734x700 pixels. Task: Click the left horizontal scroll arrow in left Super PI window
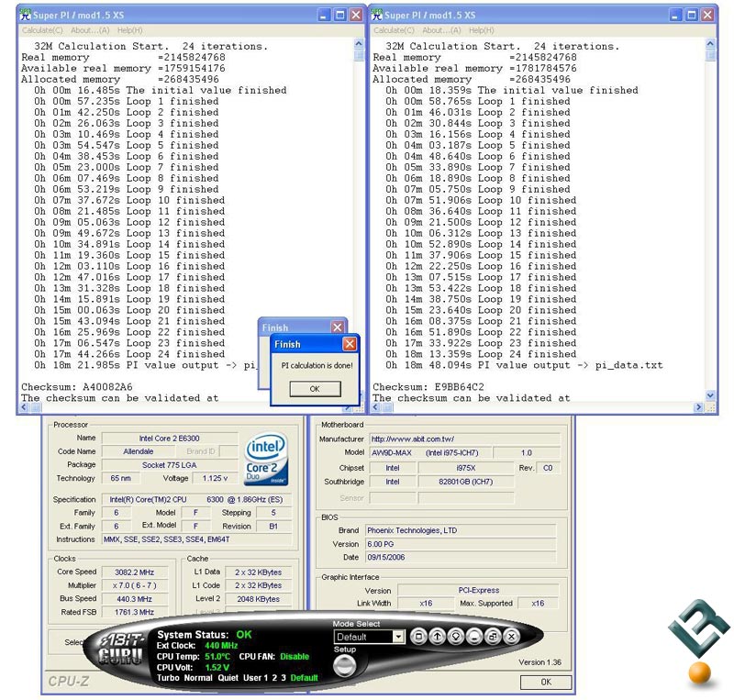click(25, 407)
